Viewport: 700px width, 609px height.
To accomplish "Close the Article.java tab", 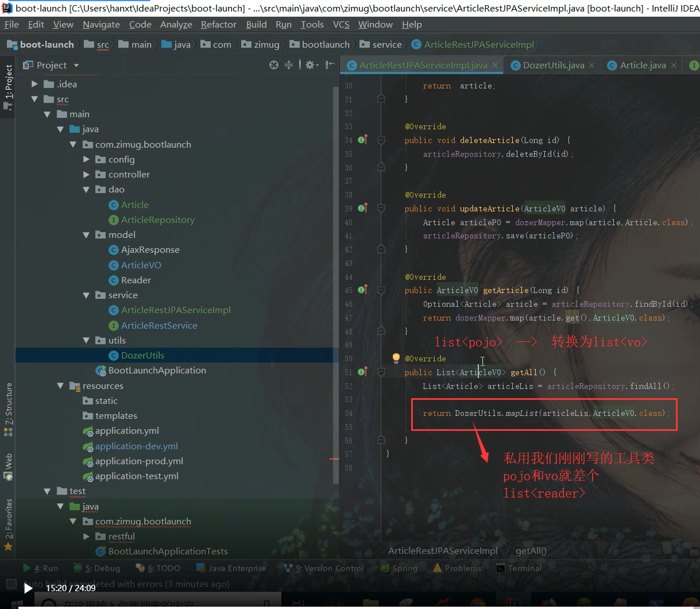I will (674, 65).
